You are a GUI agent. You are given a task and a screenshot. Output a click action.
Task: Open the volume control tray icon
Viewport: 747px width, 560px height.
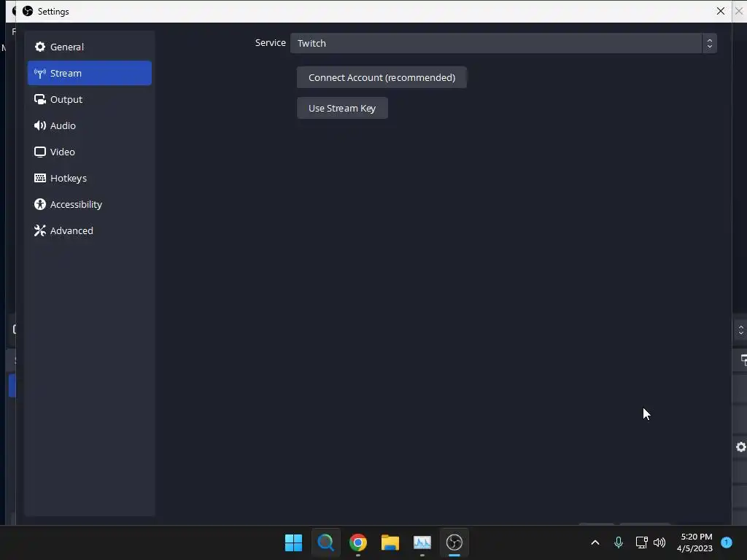[x=659, y=542]
